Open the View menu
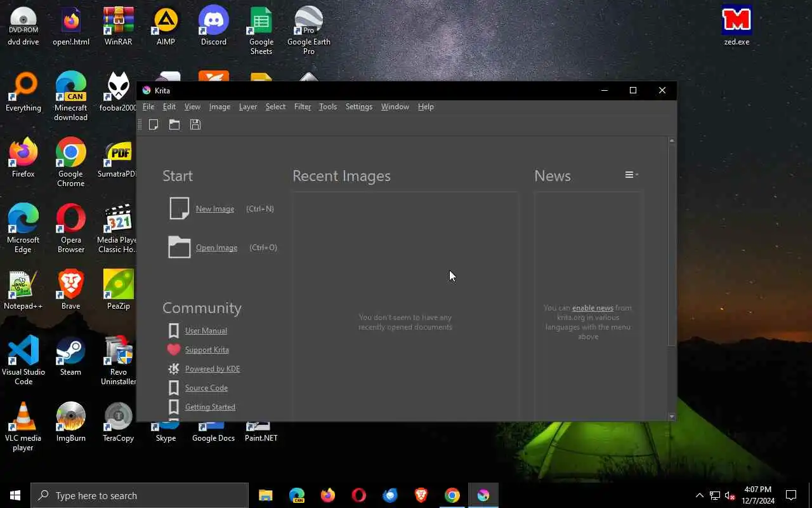The width and height of the screenshot is (812, 508). click(x=192, y=107)
